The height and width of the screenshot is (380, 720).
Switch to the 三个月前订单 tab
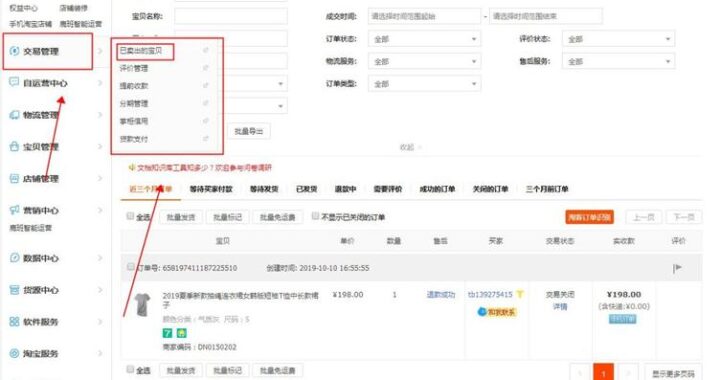pos(547,189)
